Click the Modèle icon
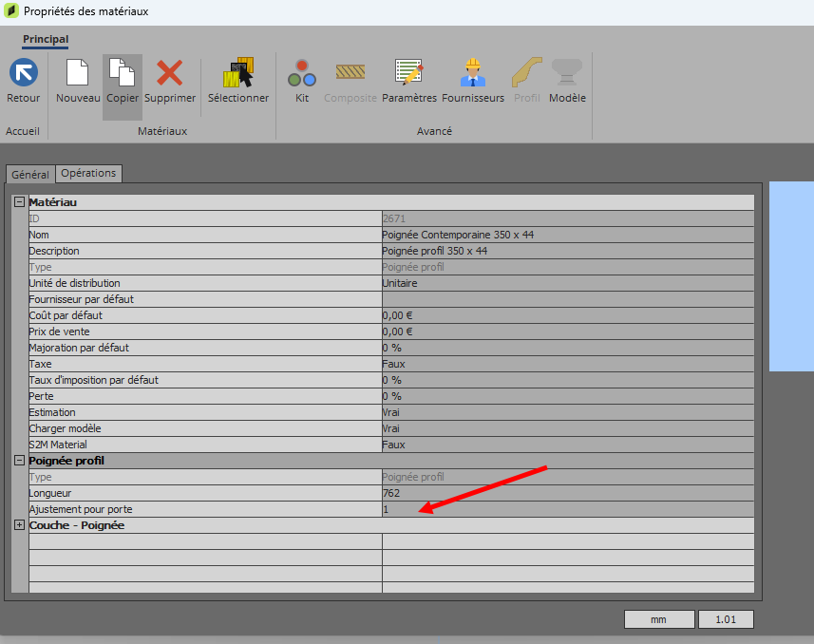This screenshot has width=814, height=644. tap(567, 74)
